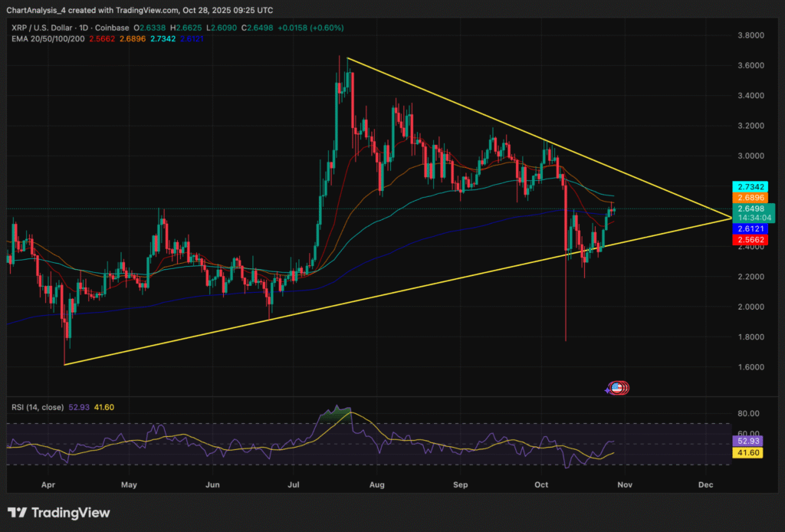Click the +0.0158 (+0.60%) change text
Image resolution: width=785 pixels, height=532 pixels.
(311, 28)
